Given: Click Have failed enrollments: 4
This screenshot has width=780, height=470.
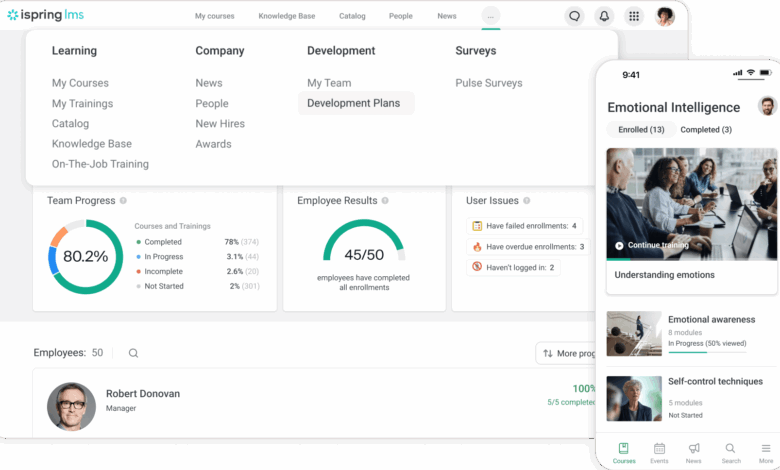Looking at the screenshot, I should point(525,226).
